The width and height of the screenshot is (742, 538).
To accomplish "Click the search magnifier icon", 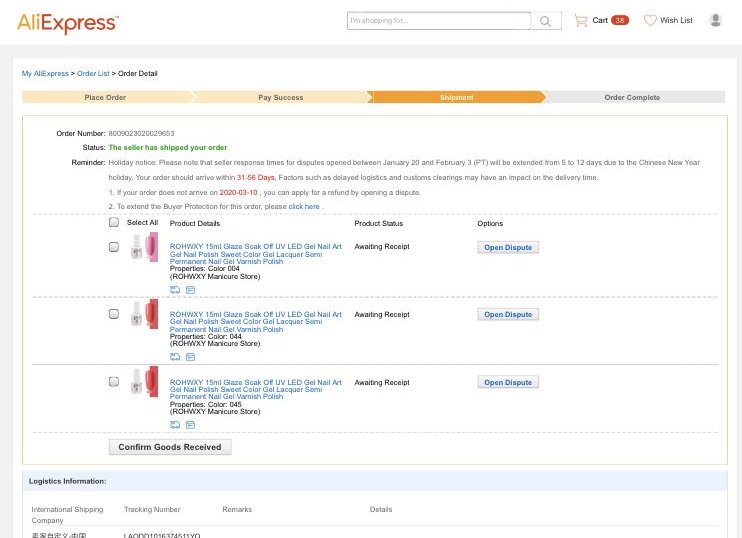I will click(x=546, y=21).
